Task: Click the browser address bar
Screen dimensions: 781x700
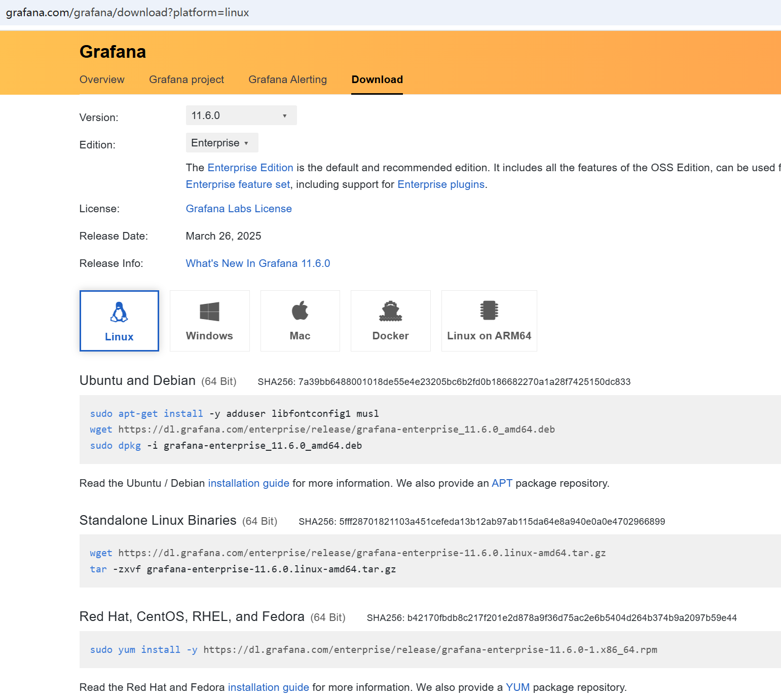Action: click(x=203, y=12)
